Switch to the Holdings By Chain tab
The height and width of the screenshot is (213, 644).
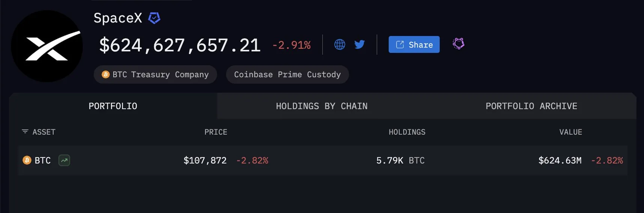point(322,106)
